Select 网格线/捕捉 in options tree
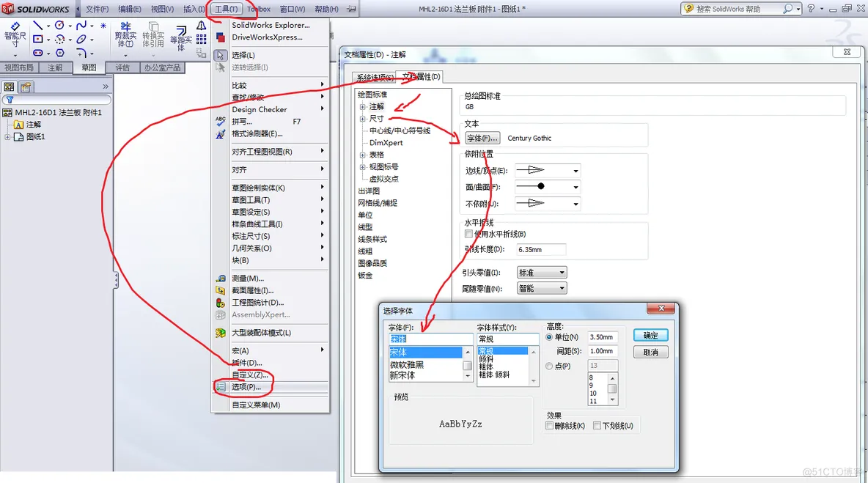Viewport: 868px width, 483px height. pos(378,203)
